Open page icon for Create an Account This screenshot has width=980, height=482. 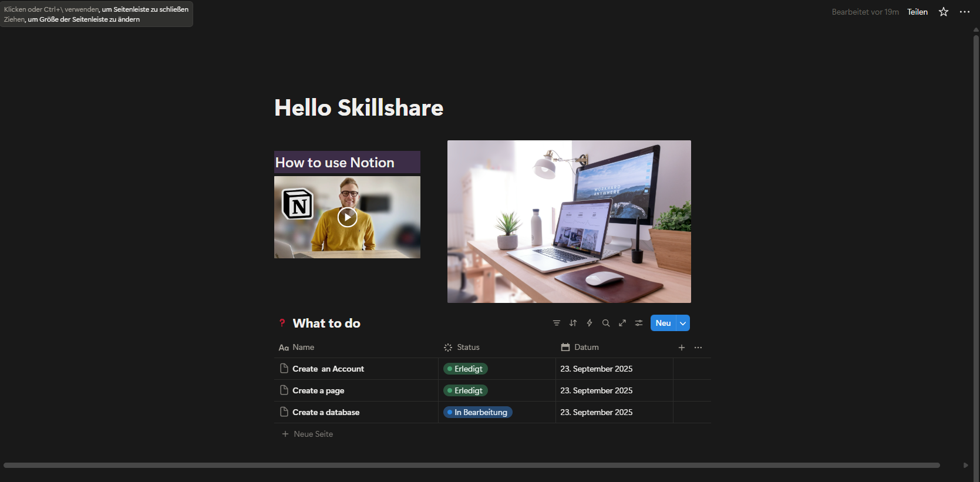click(284, 369)
